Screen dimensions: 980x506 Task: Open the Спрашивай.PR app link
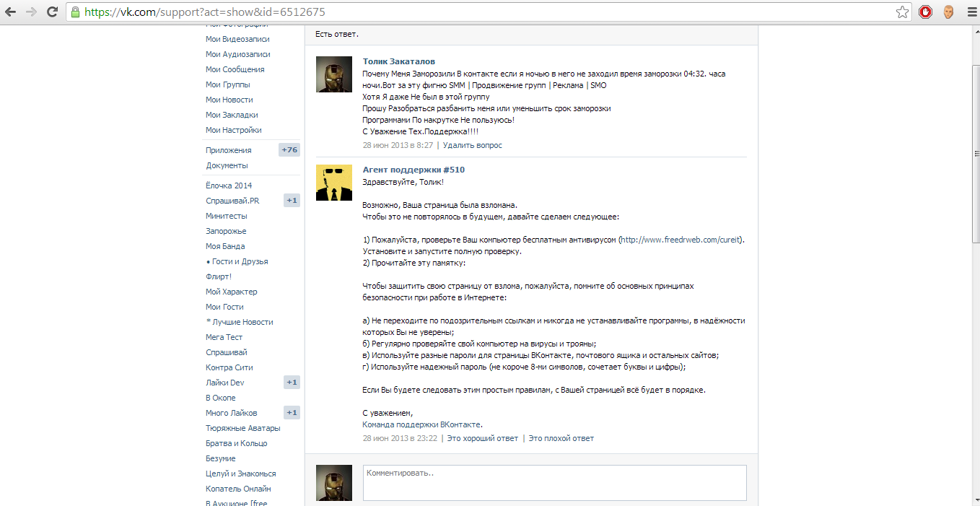coord(232,201)
